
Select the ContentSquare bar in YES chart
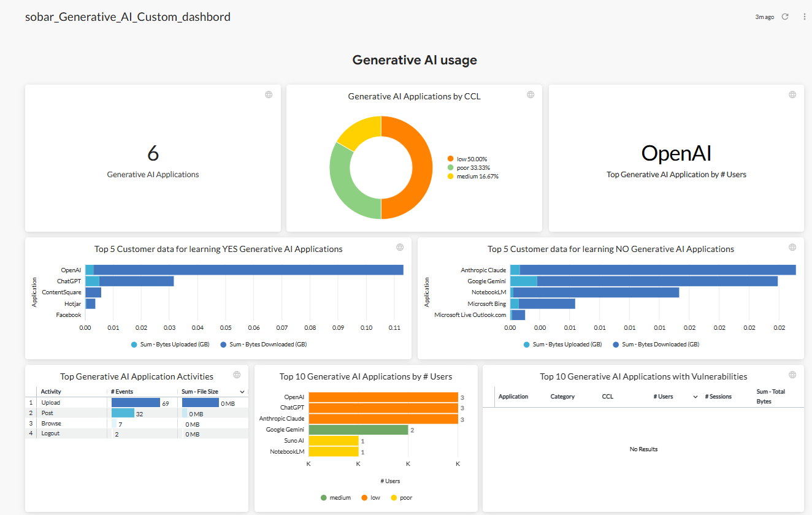(93, 292)
